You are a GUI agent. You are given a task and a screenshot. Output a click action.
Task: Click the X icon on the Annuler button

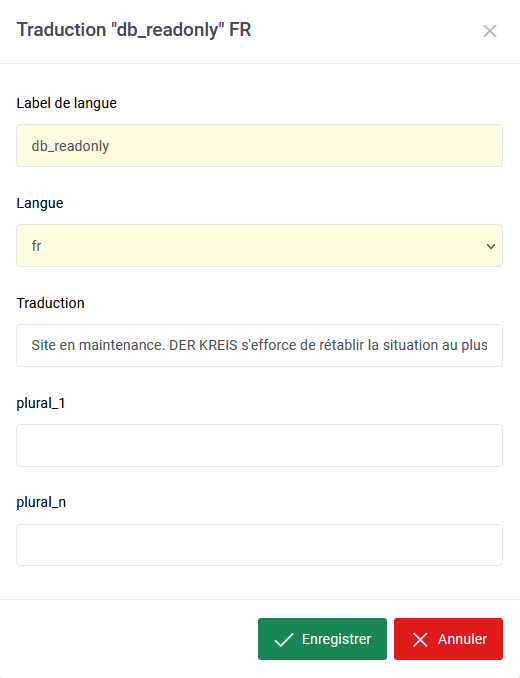coord(420,640)
